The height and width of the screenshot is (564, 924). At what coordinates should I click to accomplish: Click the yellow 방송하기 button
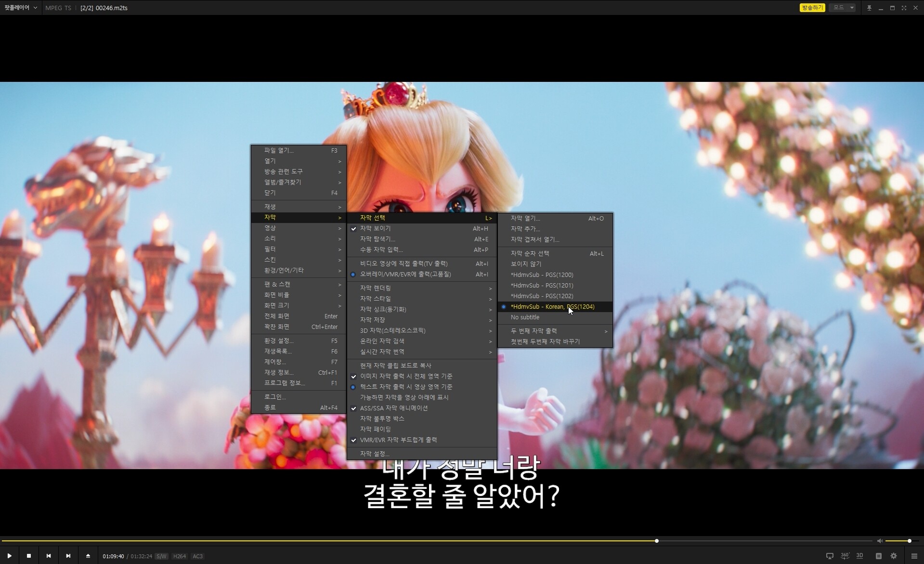point(812,8)
